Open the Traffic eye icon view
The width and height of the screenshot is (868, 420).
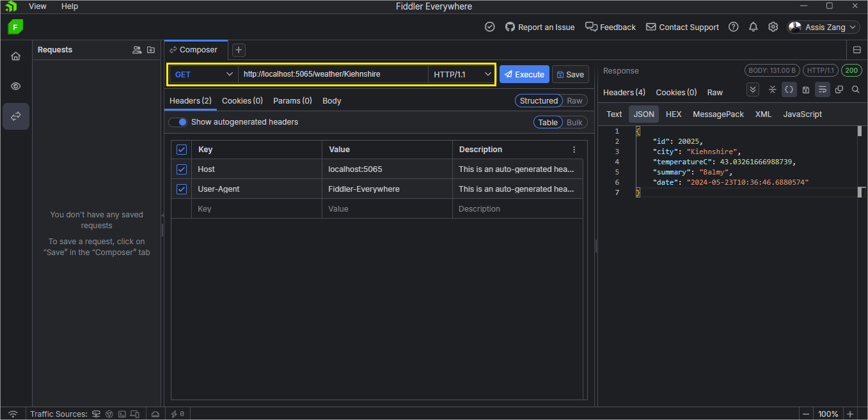click(x=15, y=86)
